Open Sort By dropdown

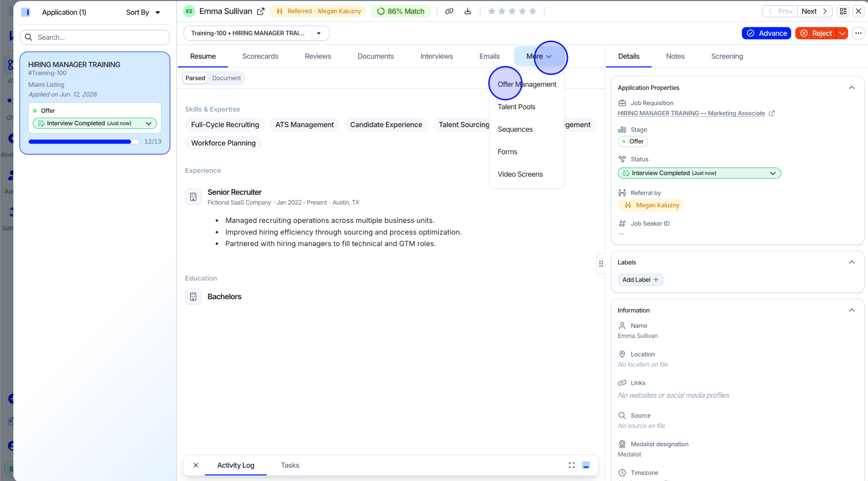coord(143,12)
